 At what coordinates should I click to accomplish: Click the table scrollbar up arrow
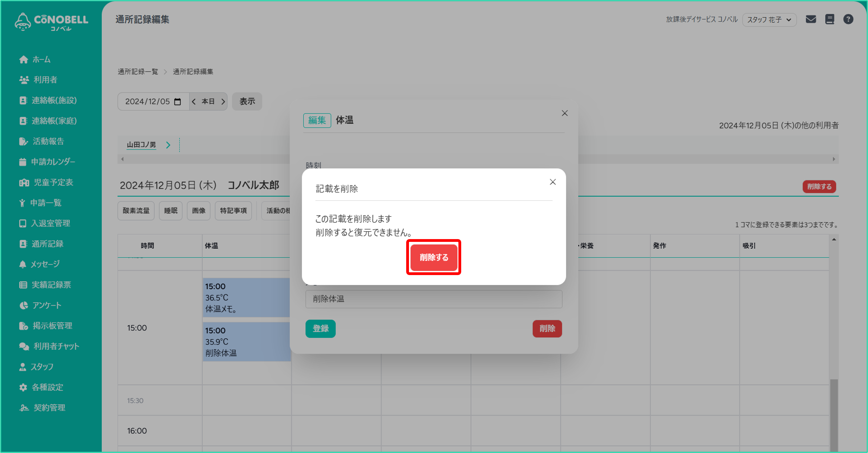(x=834, y=239)
